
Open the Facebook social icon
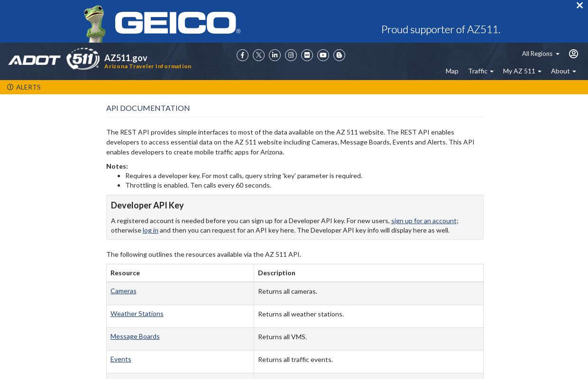pyautogui.click(x=242, y=55)
